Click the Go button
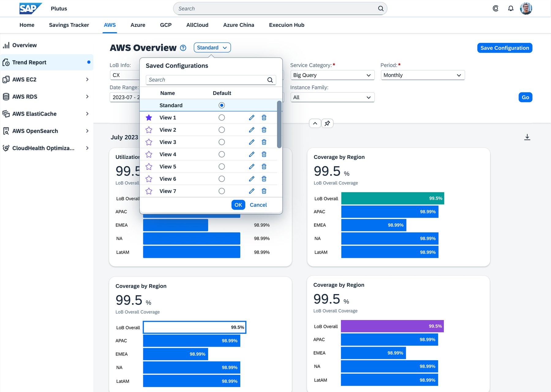This screenshot has width=551, height=392. click(525, 97)
